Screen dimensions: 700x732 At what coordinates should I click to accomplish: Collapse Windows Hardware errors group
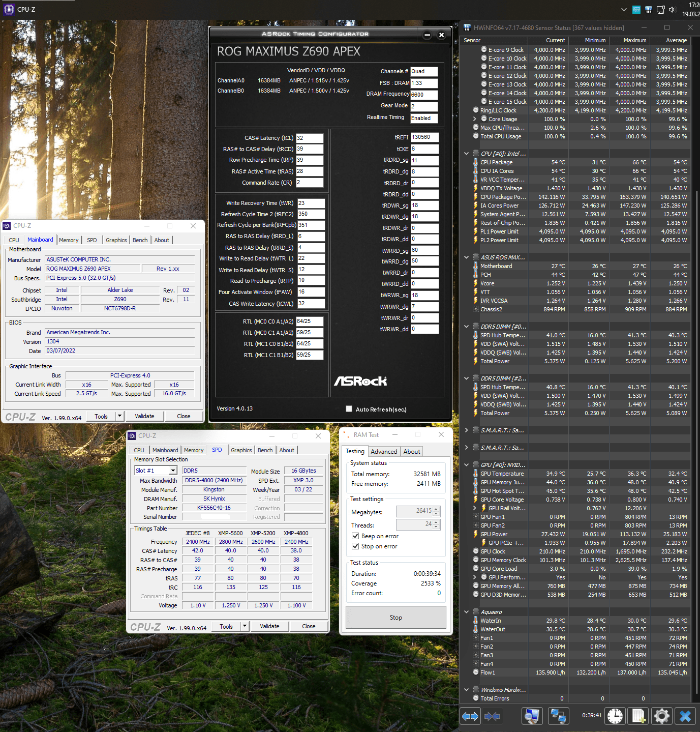tap(466, 690)
